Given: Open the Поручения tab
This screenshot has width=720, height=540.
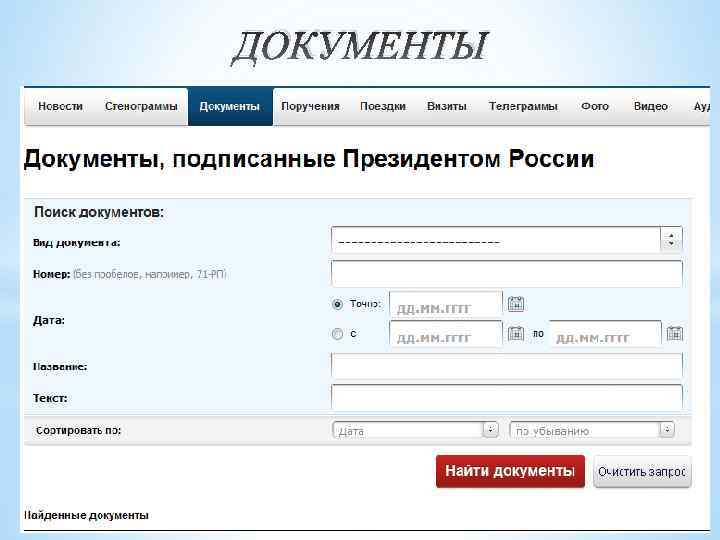Looking at the screenshot, I should point(310,107).
